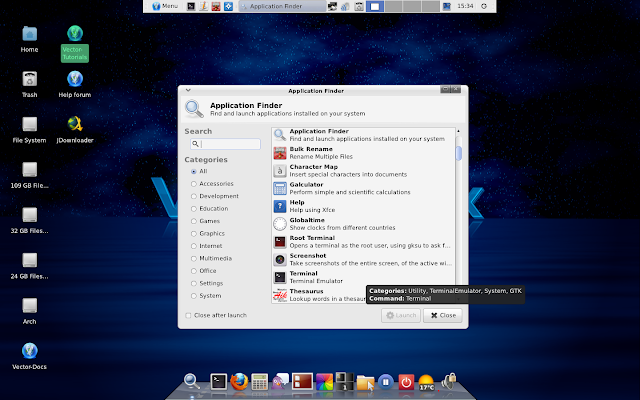Image resolution: width=640 pixels, height=400 pixels.
Task: Open the calculator in the dock
Action: [260, 382]
